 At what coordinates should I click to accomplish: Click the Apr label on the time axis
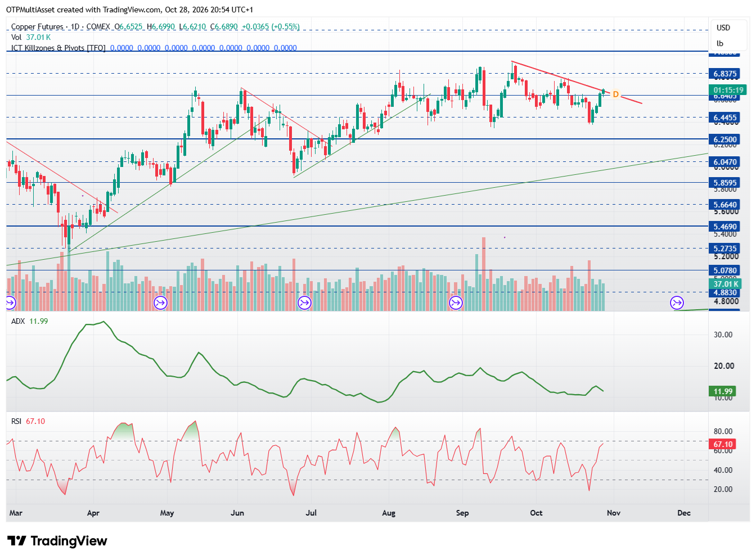pyautogui.click(x=93, y=513)
